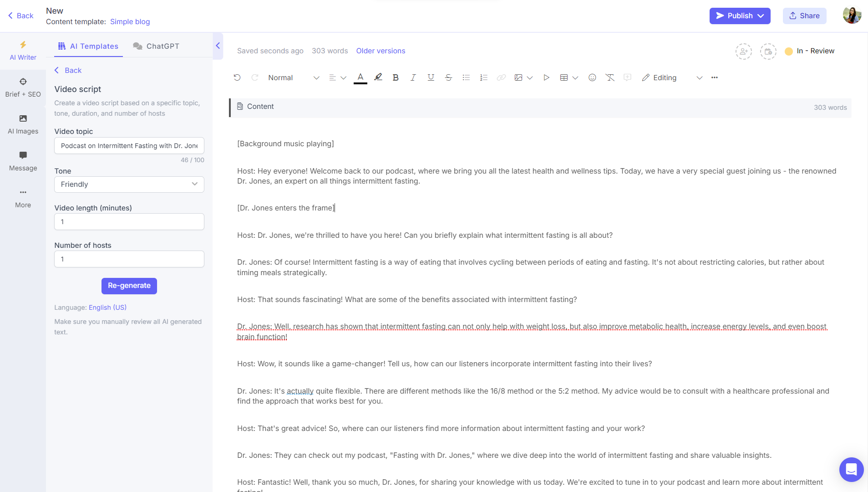868x492 pixels.
Task: Click the insert link icon
Action: [x=501, y=77]
